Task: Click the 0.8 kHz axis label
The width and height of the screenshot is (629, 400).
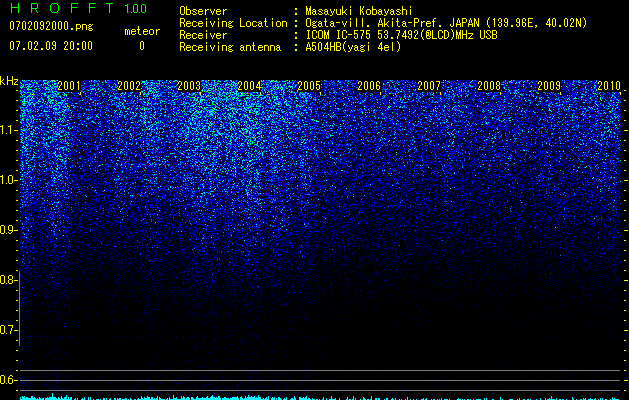Action: [x=7, y=280]
